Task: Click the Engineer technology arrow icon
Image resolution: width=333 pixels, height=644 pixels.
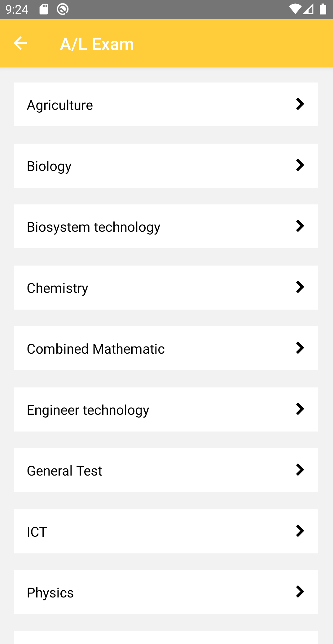Action: point(300,409)
